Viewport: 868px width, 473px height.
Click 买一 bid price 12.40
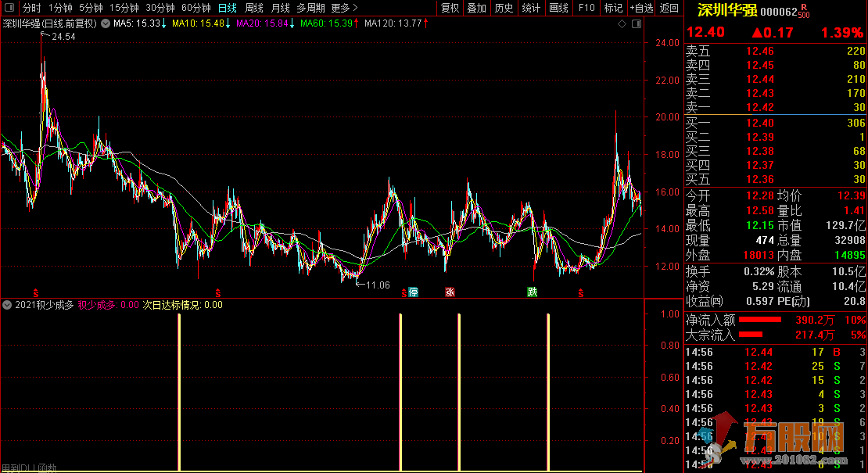pyautogui.click(x=760, y=123)
